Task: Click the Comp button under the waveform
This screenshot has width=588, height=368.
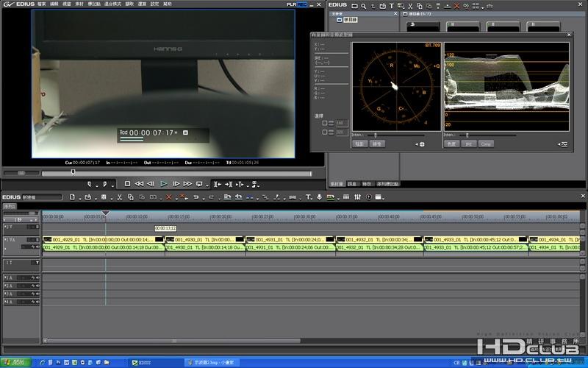Action: pos(486,144)
